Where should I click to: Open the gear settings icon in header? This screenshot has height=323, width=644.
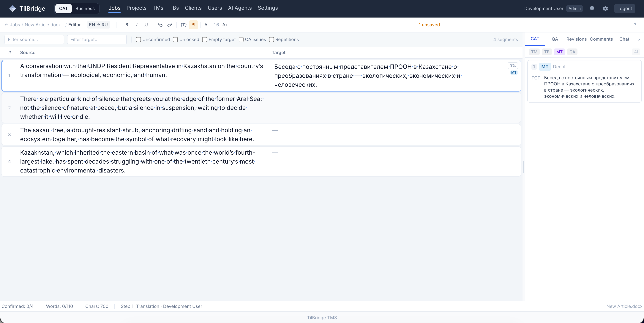605,9
